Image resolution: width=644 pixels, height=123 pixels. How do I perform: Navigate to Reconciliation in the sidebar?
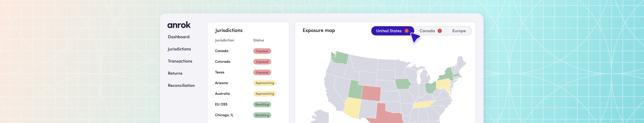click(181, 86)
